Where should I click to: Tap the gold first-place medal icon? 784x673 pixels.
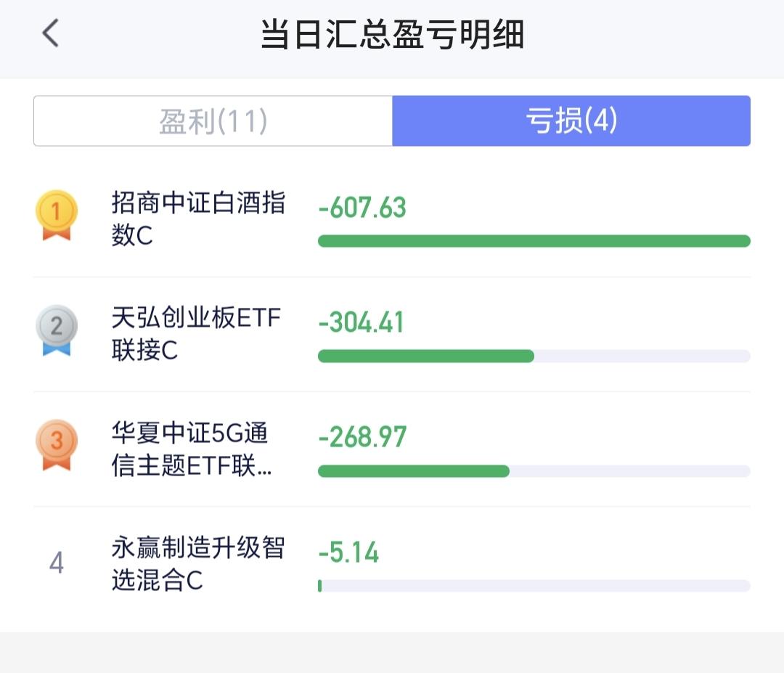(x=57, y=215)
